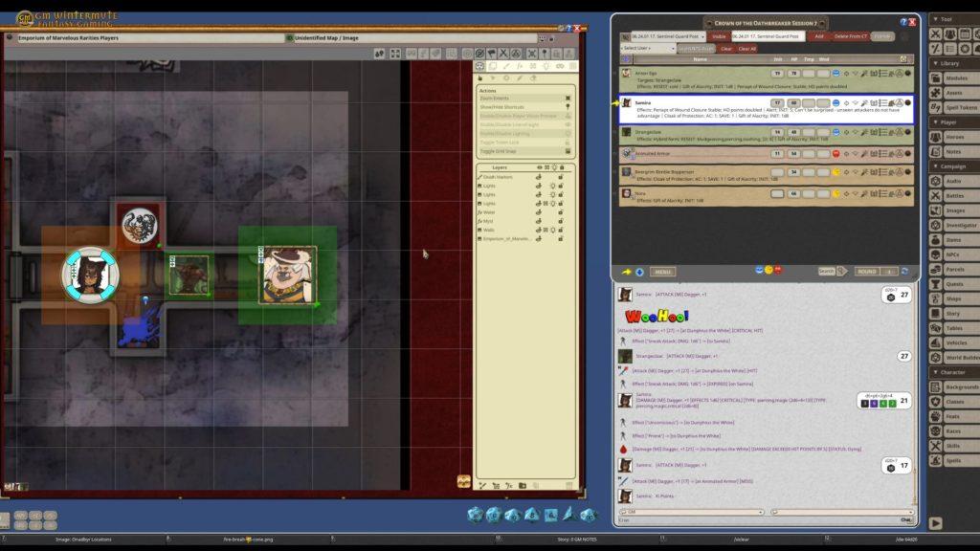This screenshot has height=551, width=980.
Task: Toggle visibility of the Water layer
Action: tap(539, 212)
